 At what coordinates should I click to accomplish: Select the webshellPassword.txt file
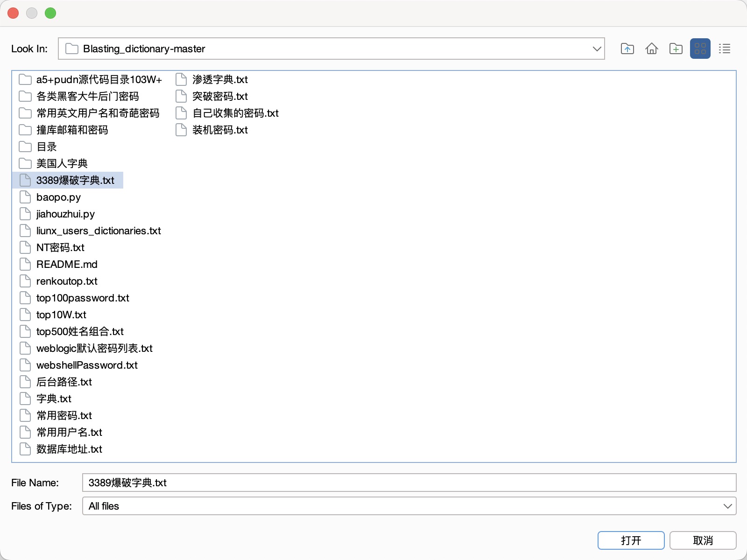point(87,365)
